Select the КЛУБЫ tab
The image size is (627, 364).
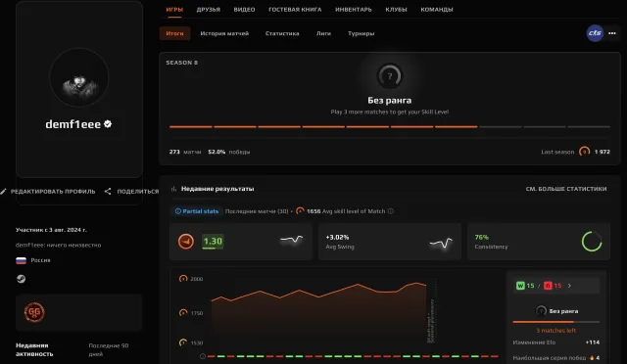pos(396,9)
